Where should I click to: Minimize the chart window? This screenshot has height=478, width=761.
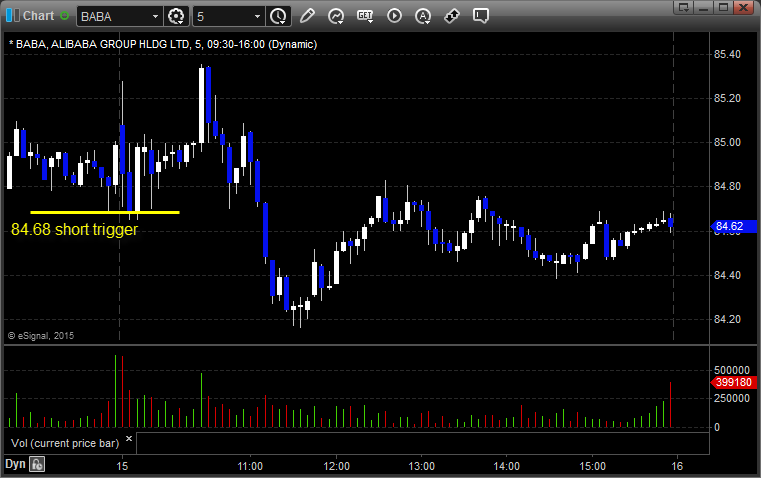tap(704, 7)
